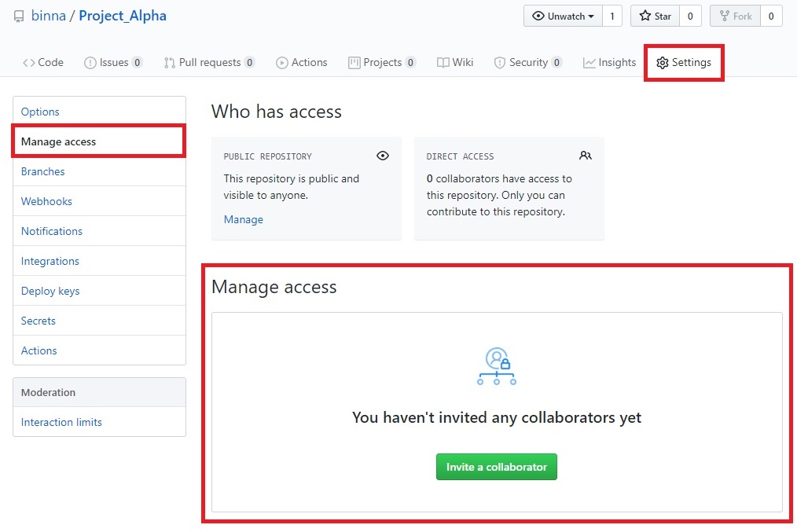Click the PUBLIC REPOSITORY card label
This screenshot has height=532, width=797.
pyautogui.click(x=268, y=156)
